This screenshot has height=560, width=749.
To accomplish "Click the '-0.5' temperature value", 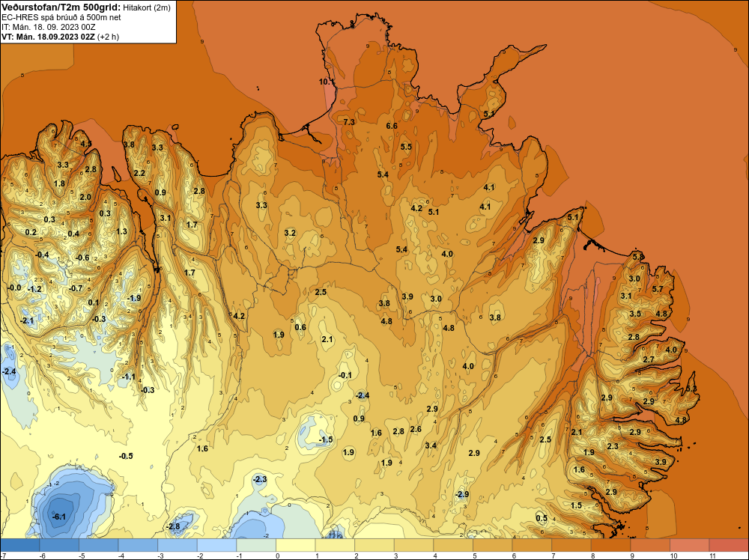I will [126, 457].
